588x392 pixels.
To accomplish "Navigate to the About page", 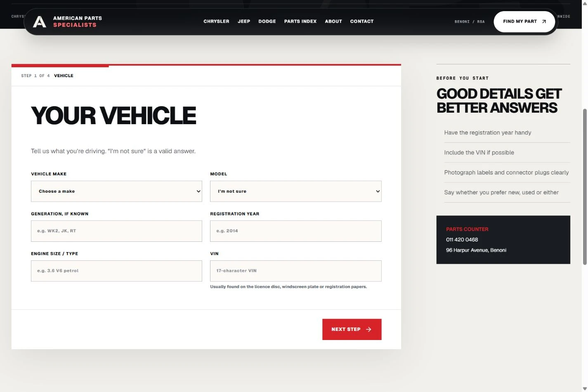I will [x=333, y=21].
